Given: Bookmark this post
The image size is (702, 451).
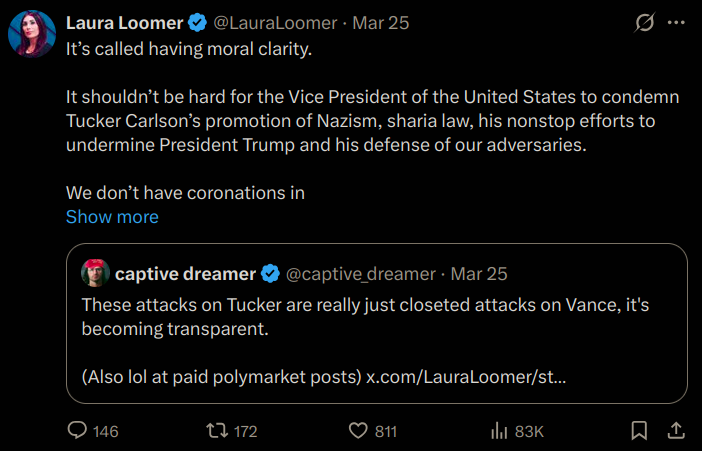Looking at the screenshot, I should [639, 430].
